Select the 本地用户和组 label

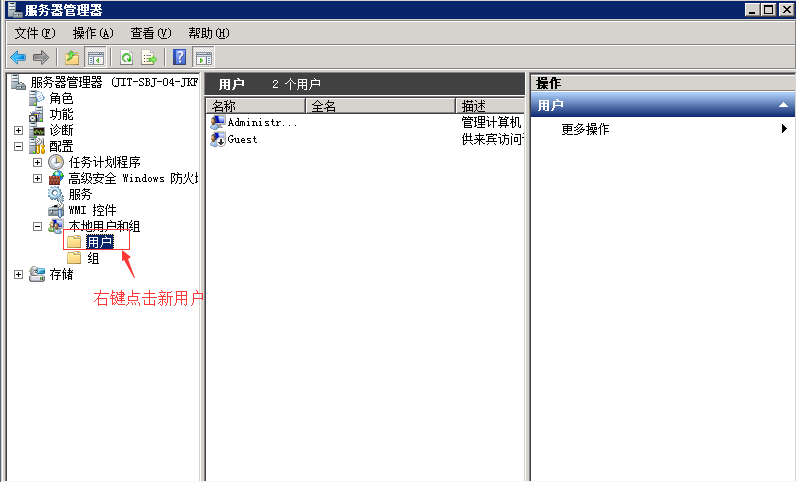[104, 226]
